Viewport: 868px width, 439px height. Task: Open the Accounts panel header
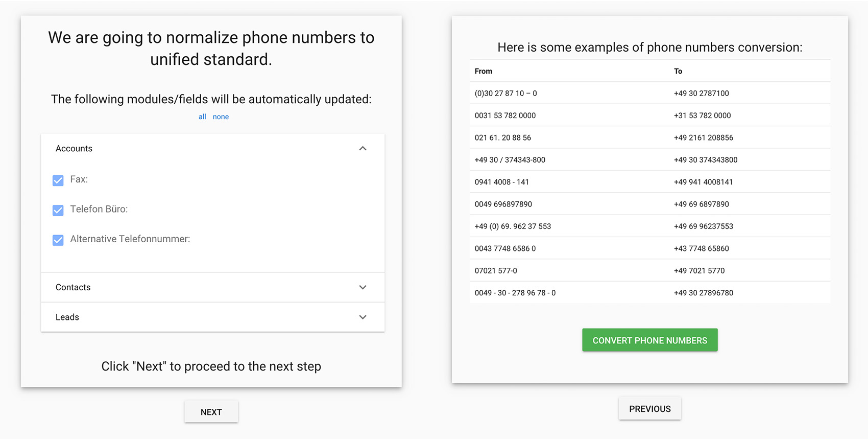74,149
